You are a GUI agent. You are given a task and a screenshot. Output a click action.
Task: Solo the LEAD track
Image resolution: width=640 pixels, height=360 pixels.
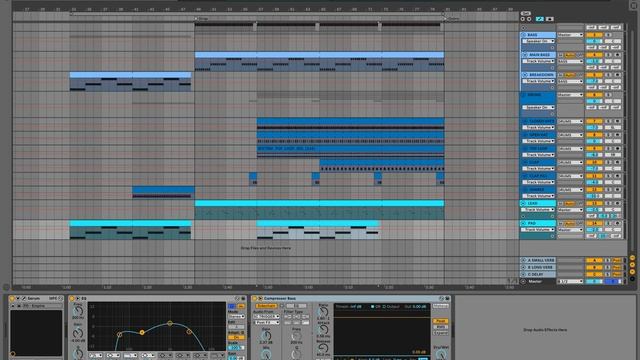click(608, 203)
